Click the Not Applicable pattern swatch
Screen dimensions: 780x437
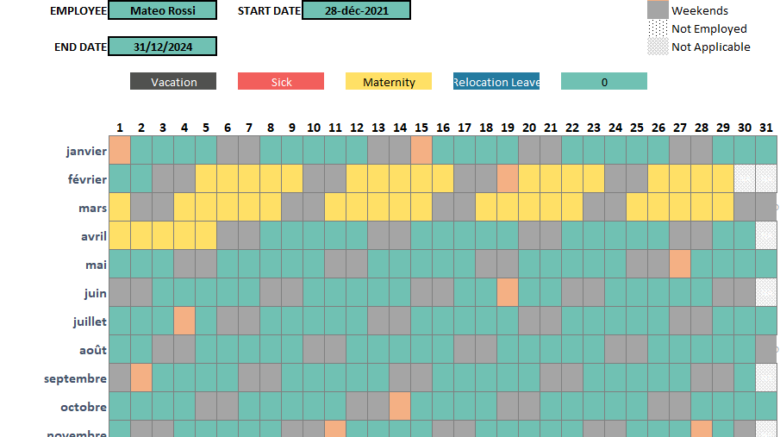point(658,47)
